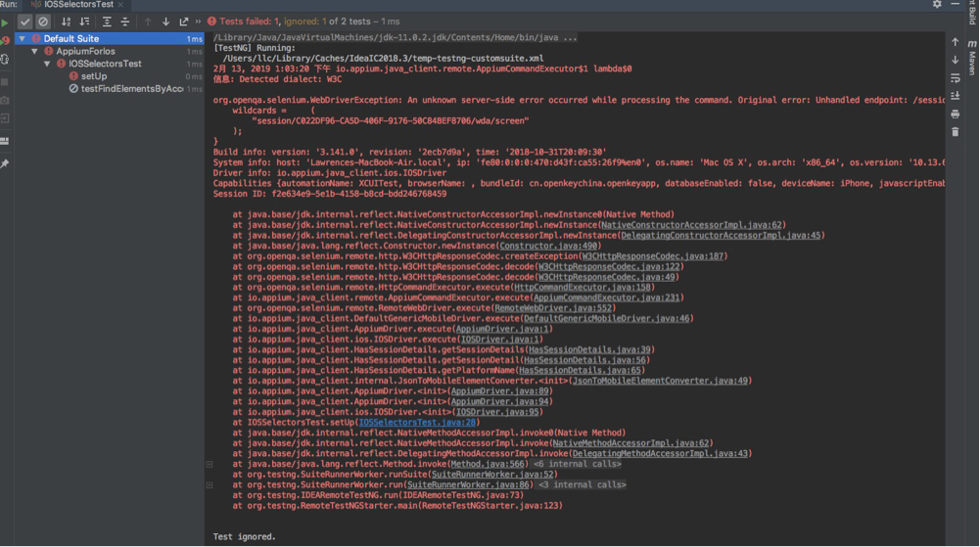Click the stop process square icon
Image resolution: width=980 pixels, height=547 pixels.
(5, 82)
